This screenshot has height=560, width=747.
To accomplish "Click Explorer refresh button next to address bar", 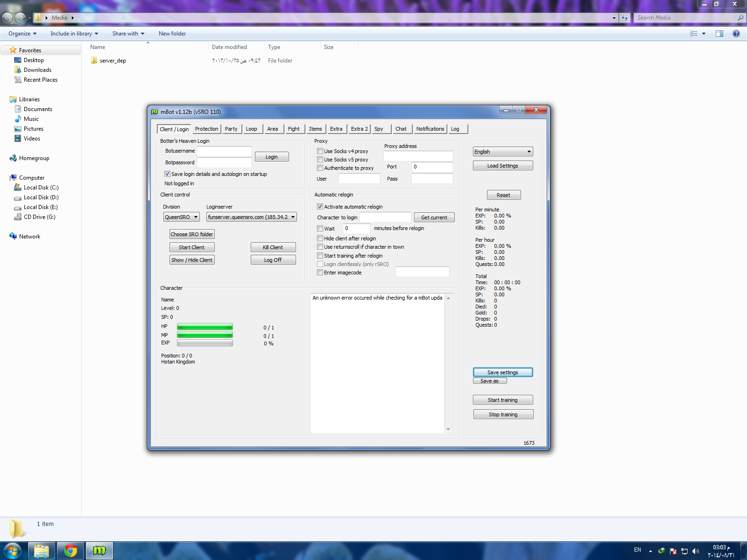I will click(625, 18).
